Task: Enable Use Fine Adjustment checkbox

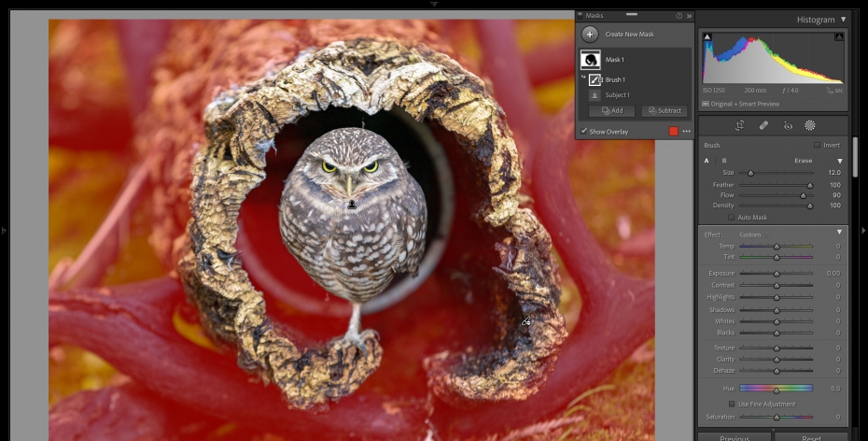Action: pos(732,404)
